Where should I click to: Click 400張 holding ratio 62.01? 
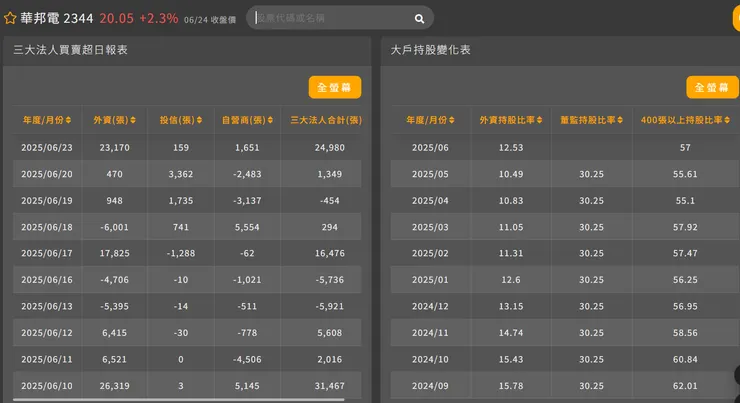tap(685, 386)
